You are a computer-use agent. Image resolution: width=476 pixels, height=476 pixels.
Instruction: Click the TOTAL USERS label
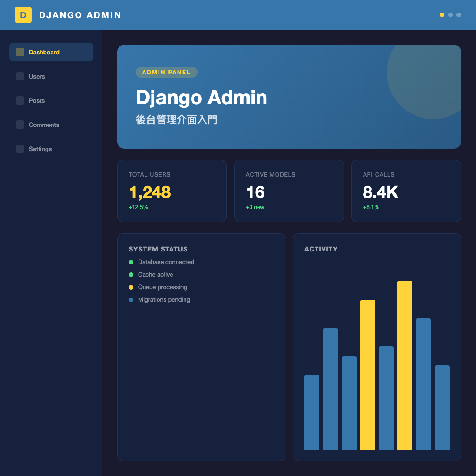coord(149,175)
